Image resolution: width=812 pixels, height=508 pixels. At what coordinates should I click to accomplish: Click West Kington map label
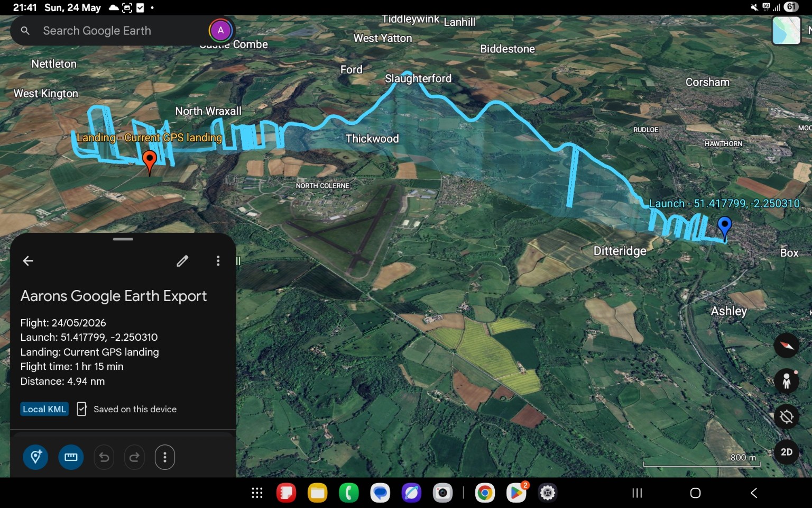[x=46, y=94]
